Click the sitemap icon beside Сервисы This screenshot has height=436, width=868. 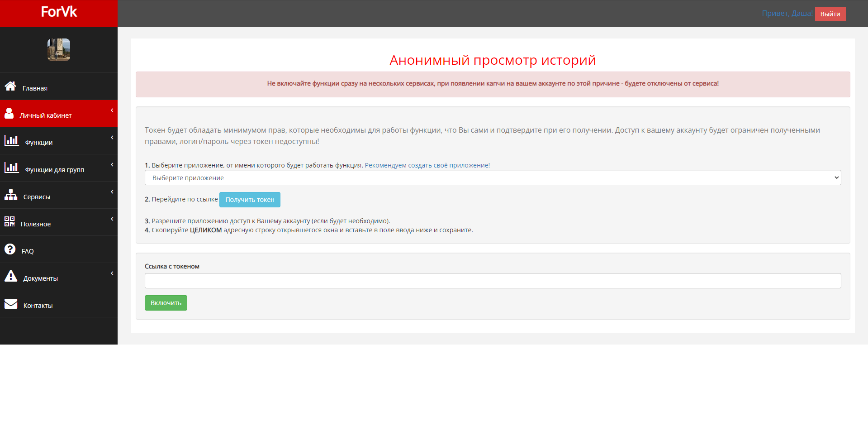[x=11, y=195]
